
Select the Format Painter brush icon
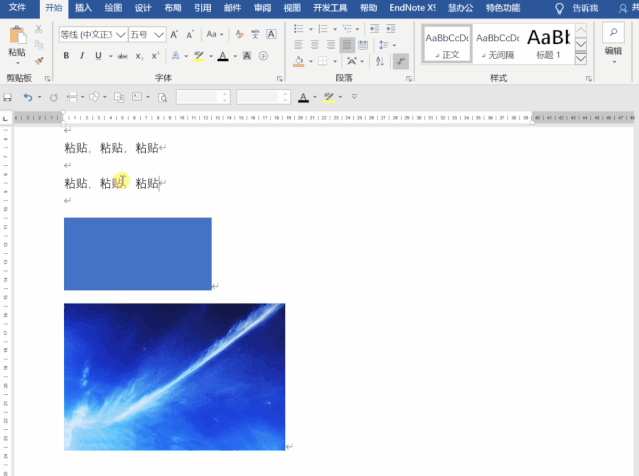40,61
